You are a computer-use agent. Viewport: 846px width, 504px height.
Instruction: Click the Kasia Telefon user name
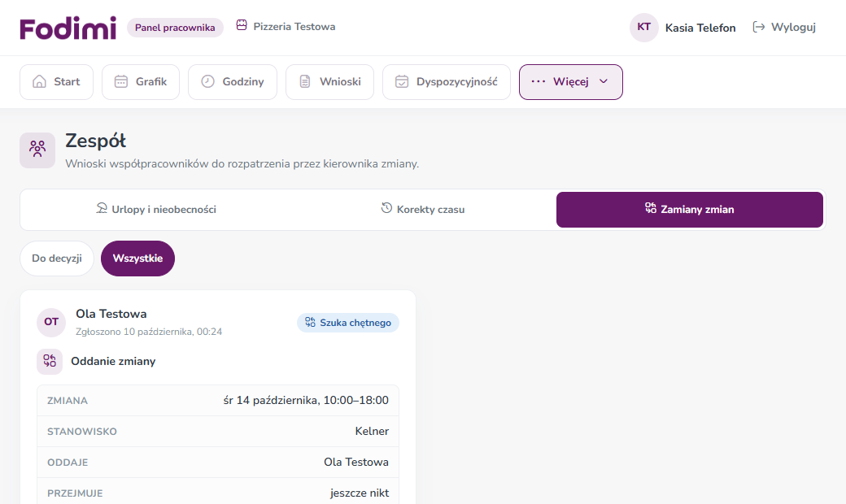coord(700,28)
